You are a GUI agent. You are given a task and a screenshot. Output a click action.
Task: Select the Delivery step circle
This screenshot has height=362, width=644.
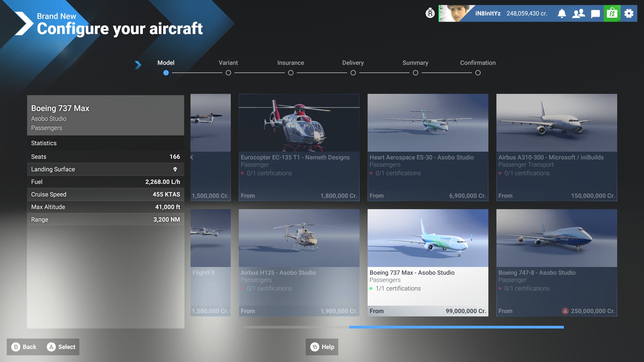point(353,73)
